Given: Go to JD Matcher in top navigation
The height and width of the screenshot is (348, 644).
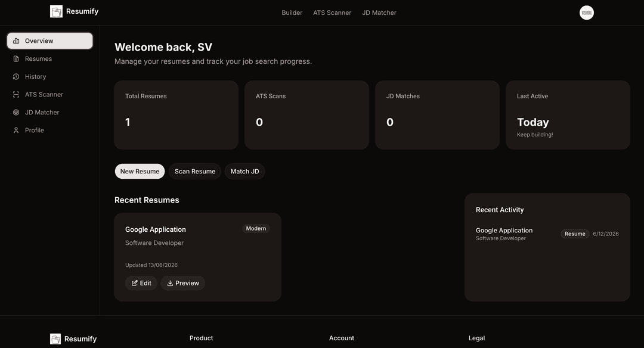Looking at the screenshot, I should (379, 13).
